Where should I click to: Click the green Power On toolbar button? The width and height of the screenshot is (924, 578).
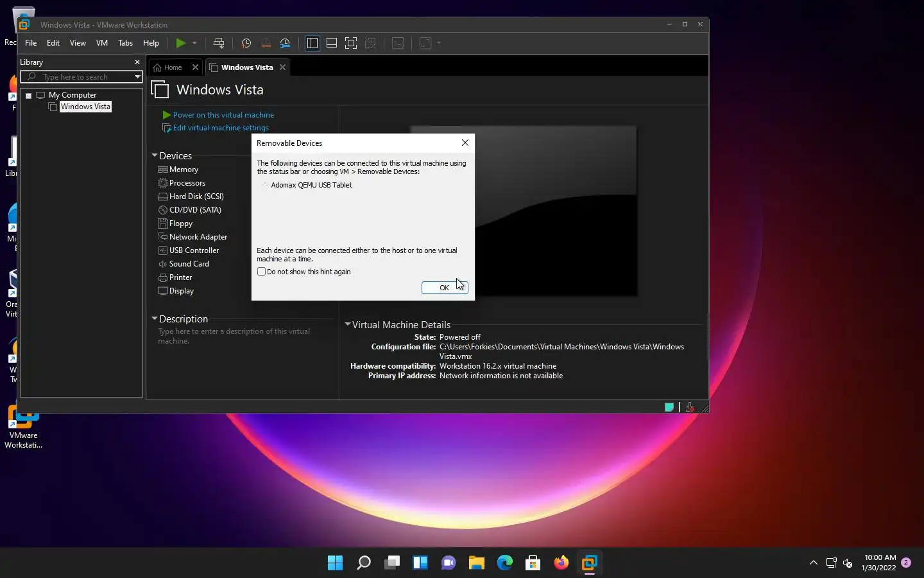click(181, 43)
